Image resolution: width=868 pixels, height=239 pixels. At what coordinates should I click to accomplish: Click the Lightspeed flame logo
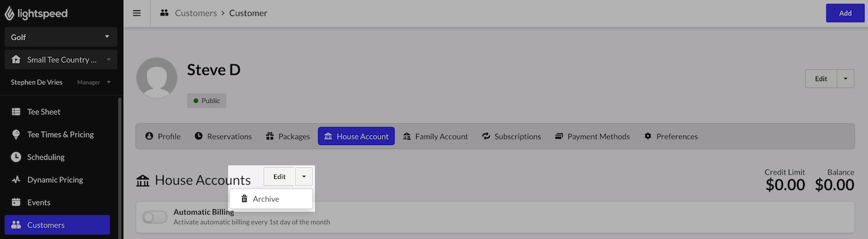(9, 13)
